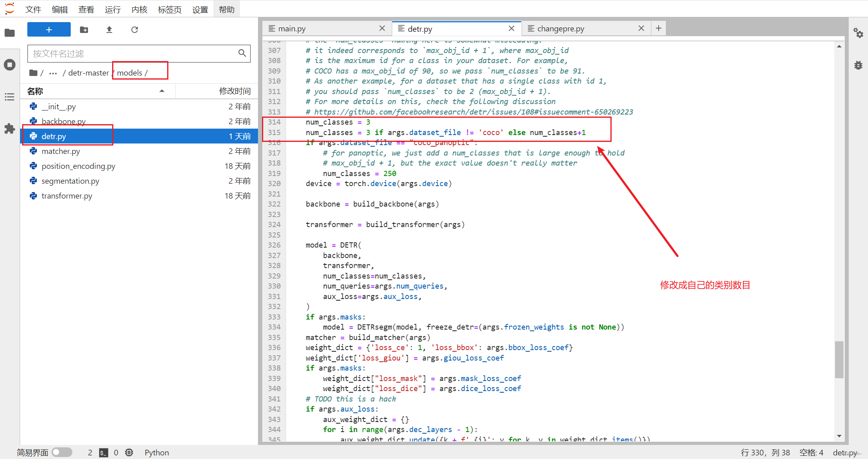
Task: Click code line 314 num_classes = 3
Action: pos(338,122)
